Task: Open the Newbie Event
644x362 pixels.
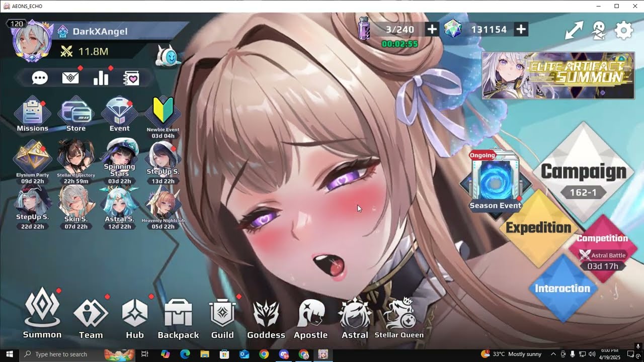Action: (163, 117)
